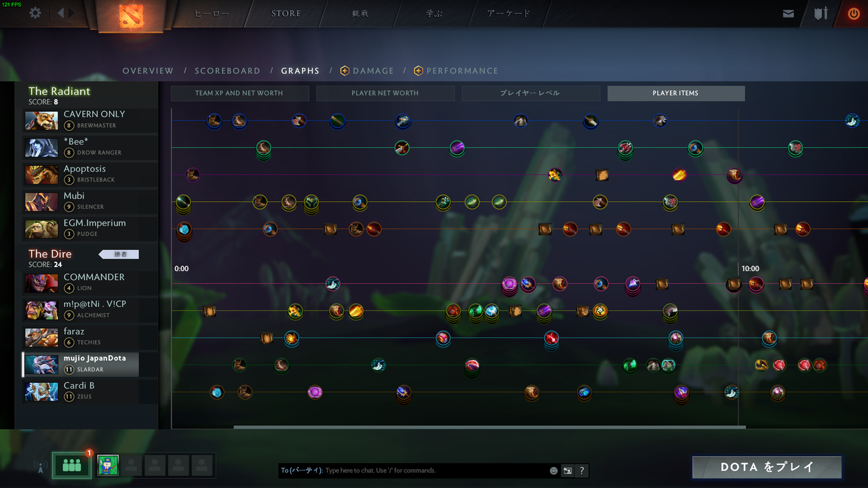Focus the party chat input field
Image resolution: width=868 pixels, height=488 pixels.
click(413, 470)
